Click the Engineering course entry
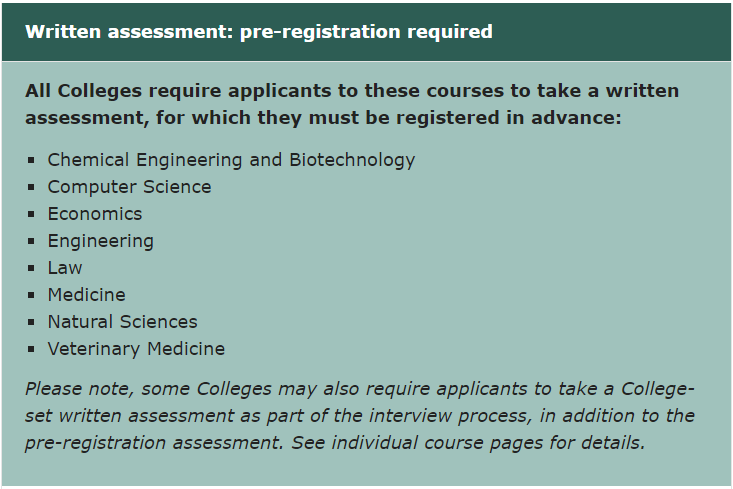This screenshot has width=733, height=489. tap(100, 241)
